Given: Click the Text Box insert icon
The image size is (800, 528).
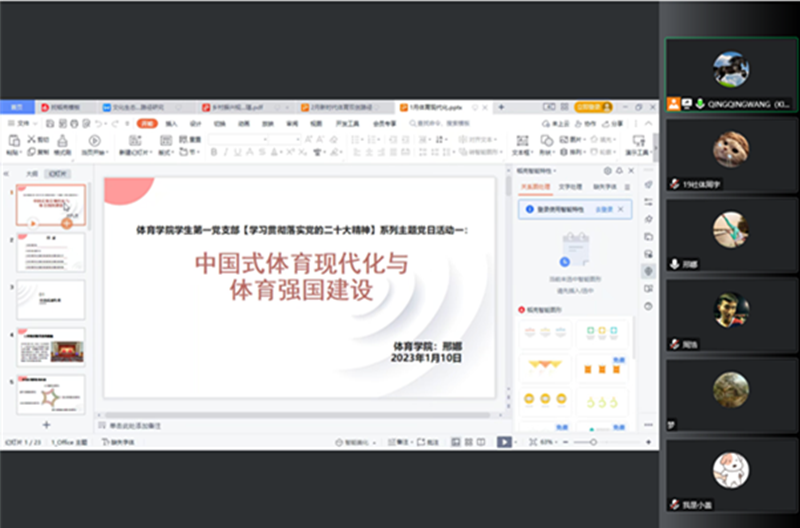Looking at the screenshot, I should coord(522,140).
